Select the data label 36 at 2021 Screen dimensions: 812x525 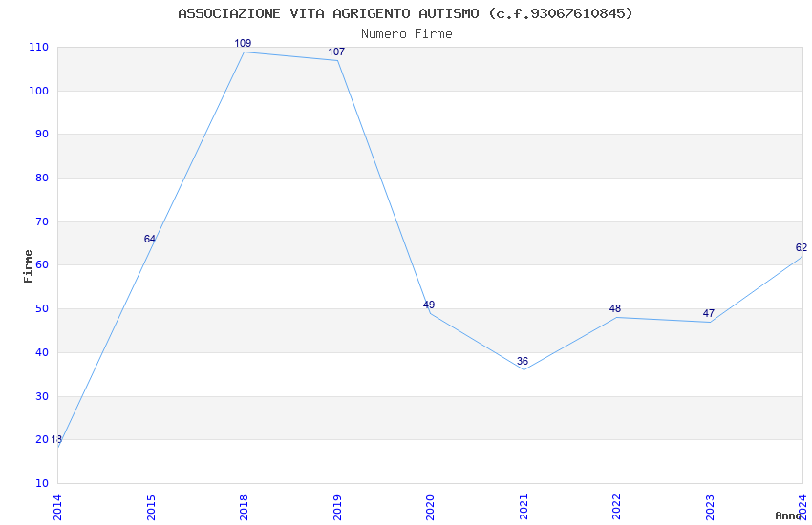[523, 361]
